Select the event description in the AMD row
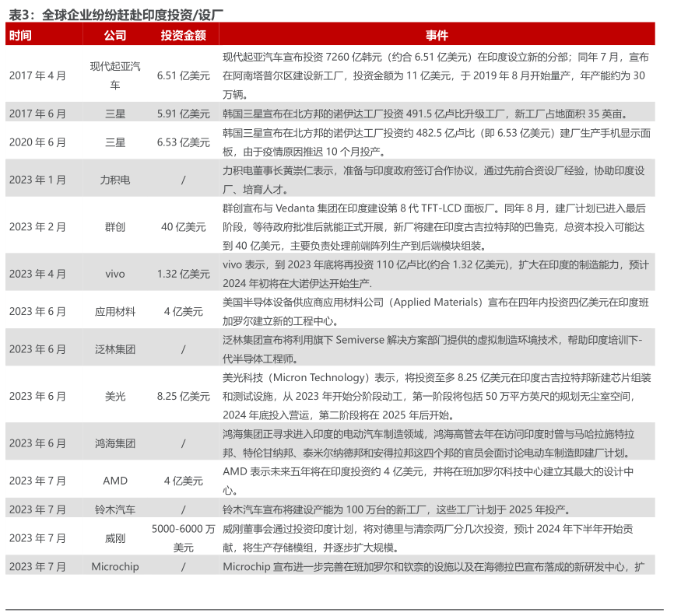This screenshot has width=674, height=616. (x=428, y=481)
